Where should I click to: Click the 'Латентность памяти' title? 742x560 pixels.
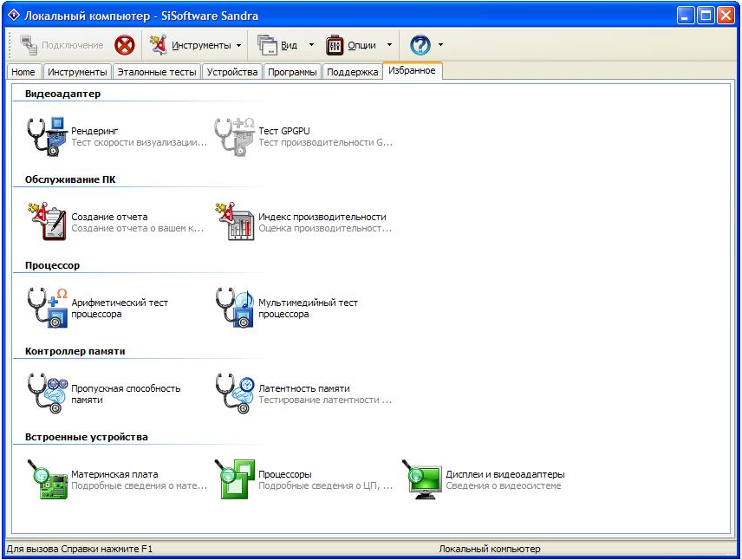[304, 388]
